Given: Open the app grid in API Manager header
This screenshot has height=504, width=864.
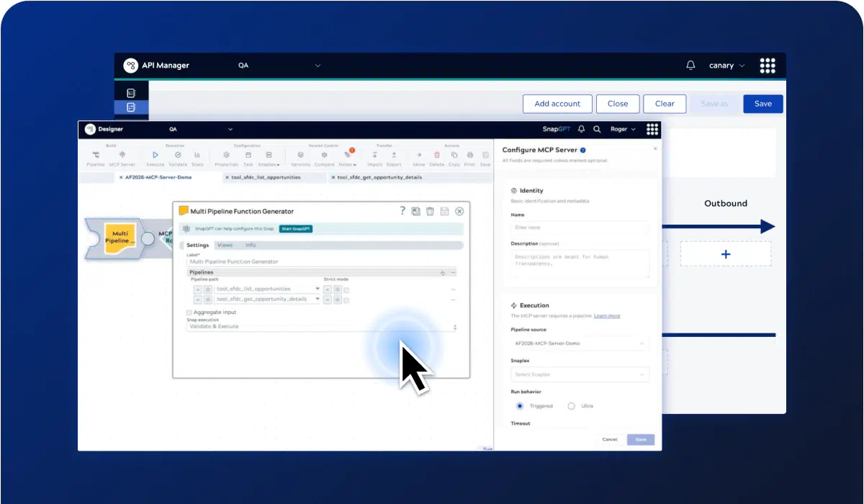Looking at the screenshot, I should coord(768,66).
